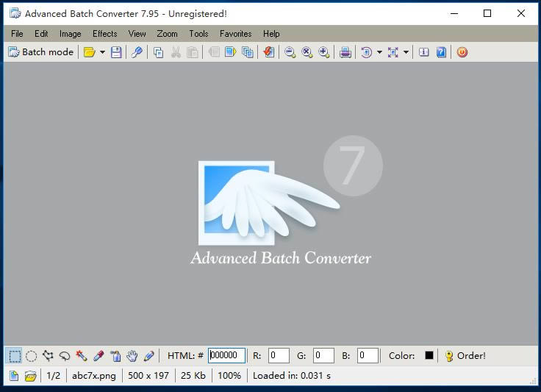This screenshot has height=392, width=541.
Task: Select the hand pan tool
Action: tap(132, 355)
